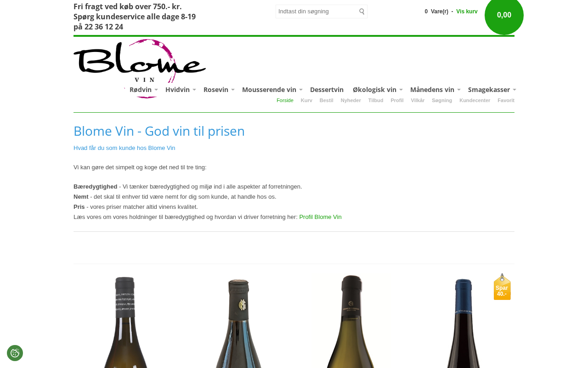This screenshot has height=368, width=588.
Task: Go to the Tilbud page
Action: click(376, 100)
